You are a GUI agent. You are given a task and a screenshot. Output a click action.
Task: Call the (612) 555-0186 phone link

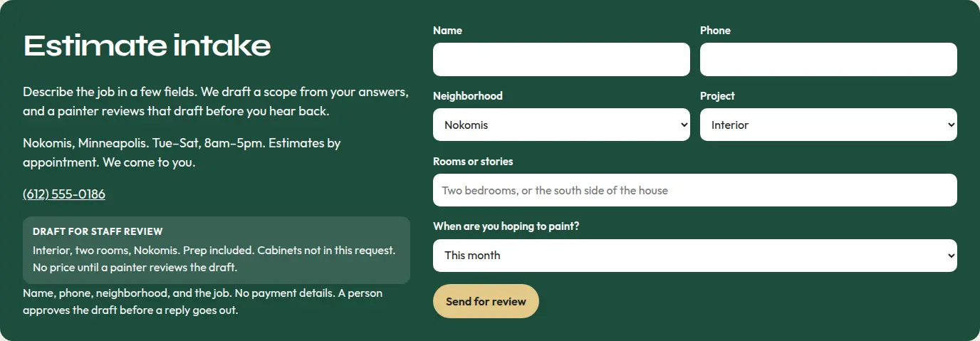64,194
